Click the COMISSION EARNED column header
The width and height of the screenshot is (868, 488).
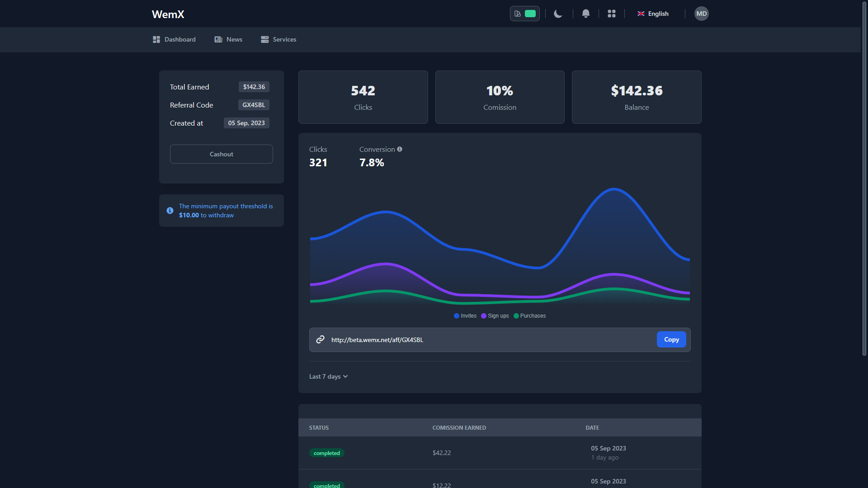point(459,427)
